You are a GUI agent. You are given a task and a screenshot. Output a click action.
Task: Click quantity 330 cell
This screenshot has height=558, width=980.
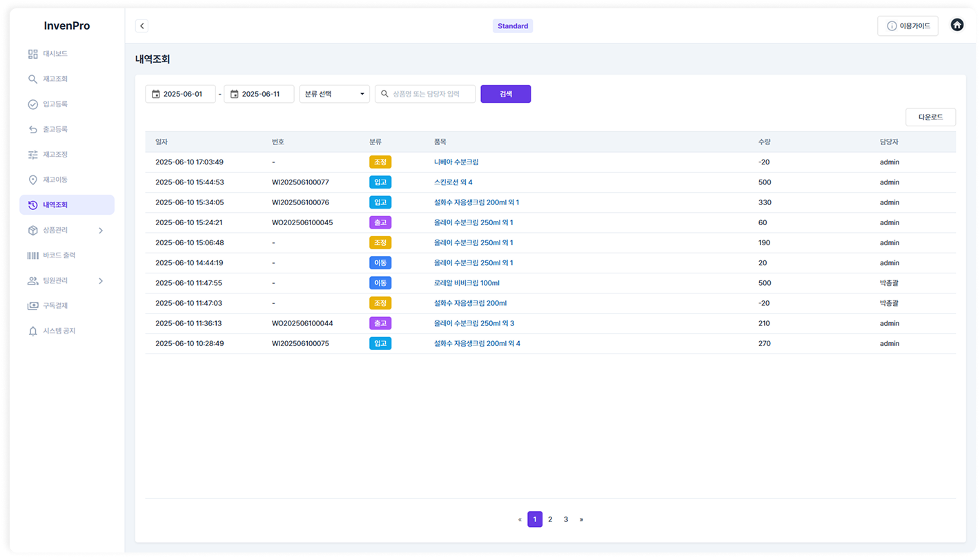tap(765, 202)
